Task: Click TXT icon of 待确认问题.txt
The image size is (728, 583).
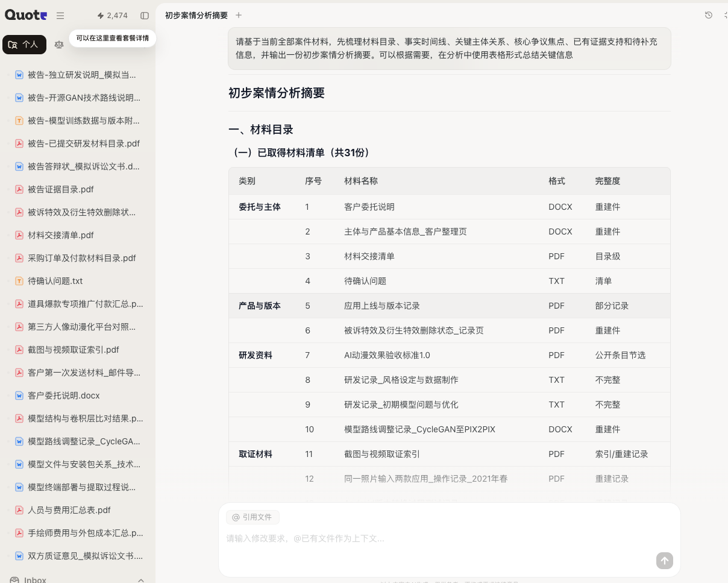Action: pos(19,281)
